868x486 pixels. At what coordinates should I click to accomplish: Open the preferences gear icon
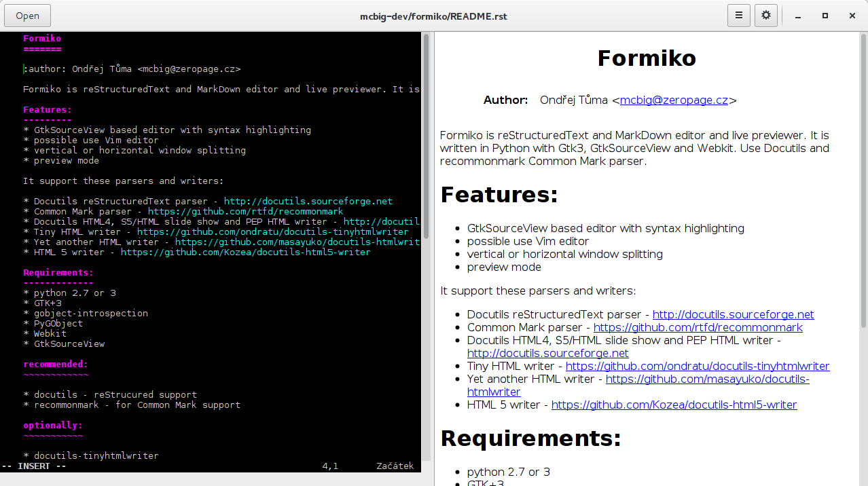tap(765, 15)
